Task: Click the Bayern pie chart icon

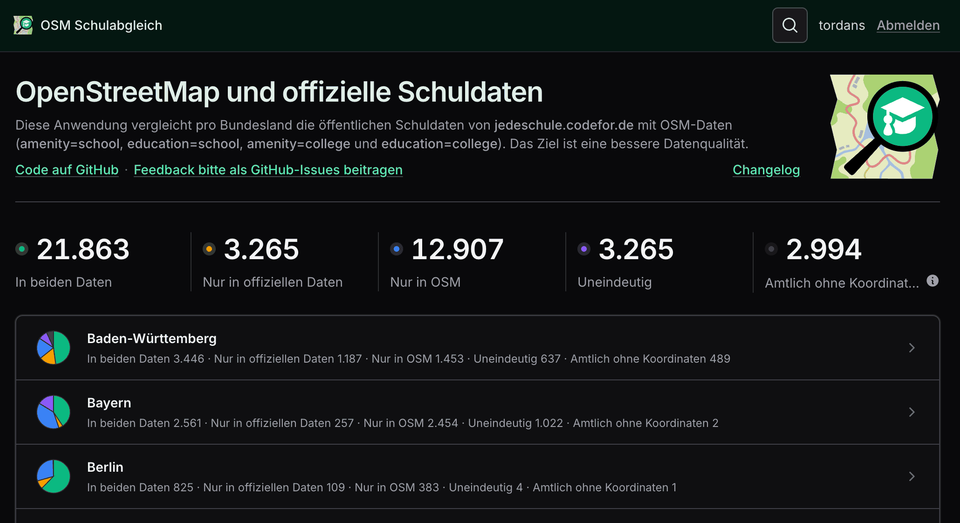Action: pyautogui.click(x=53, y=412)
